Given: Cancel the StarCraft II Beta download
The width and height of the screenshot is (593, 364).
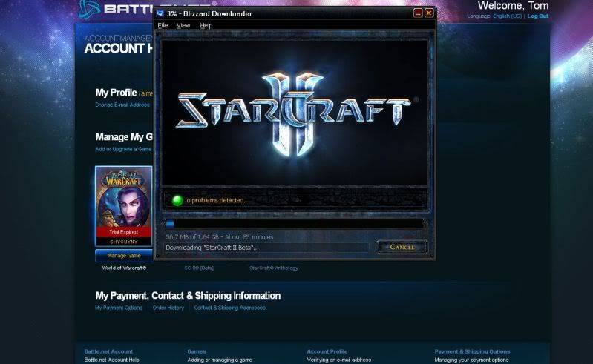Looking at the screenshot, I should click(402, 247).
